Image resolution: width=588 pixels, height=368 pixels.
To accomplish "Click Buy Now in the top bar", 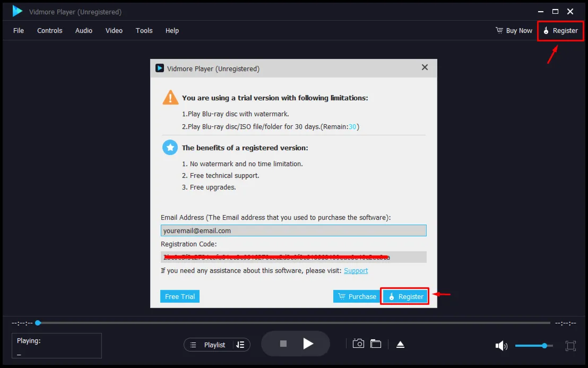I will [514, 31].
